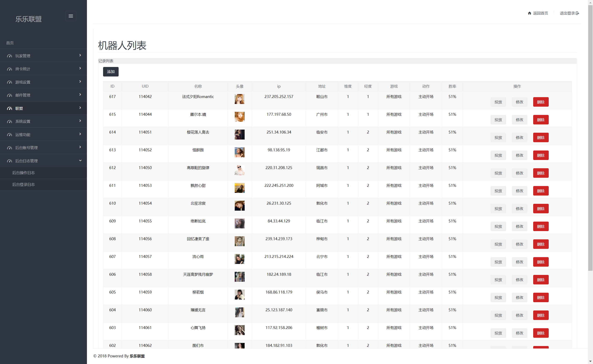Expand the 后台账号管理 chevron arrow

[x=80, y=147]
